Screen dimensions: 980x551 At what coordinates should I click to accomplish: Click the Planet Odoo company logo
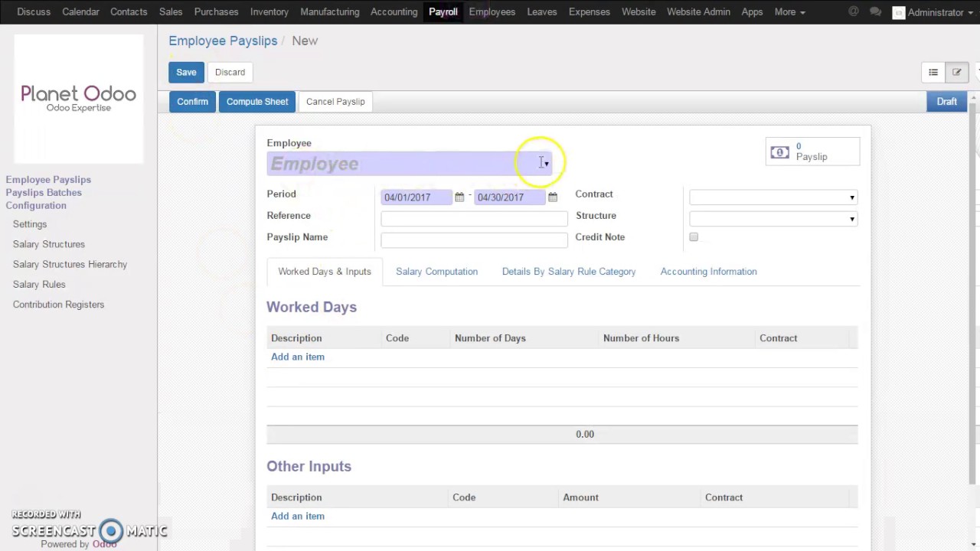79,98
